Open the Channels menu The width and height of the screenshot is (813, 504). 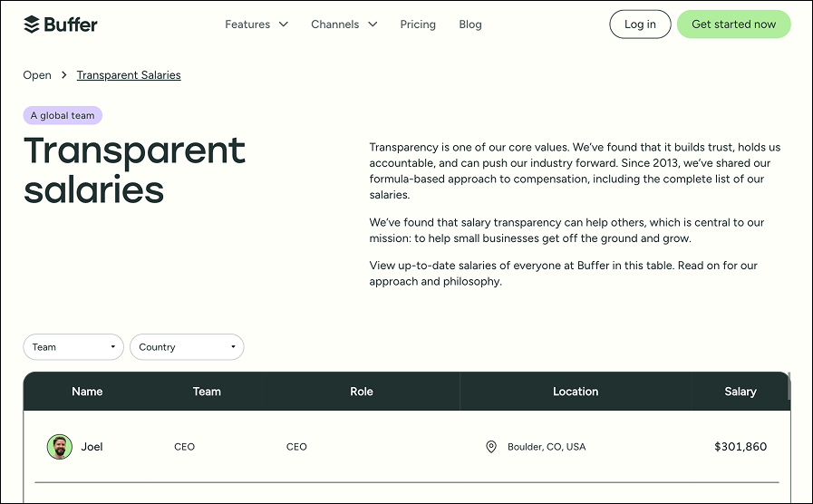click(335, 24)
